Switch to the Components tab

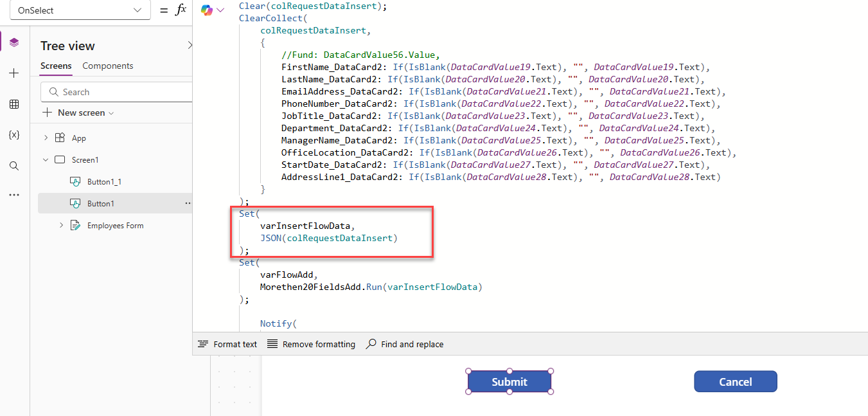coord(107,66)
